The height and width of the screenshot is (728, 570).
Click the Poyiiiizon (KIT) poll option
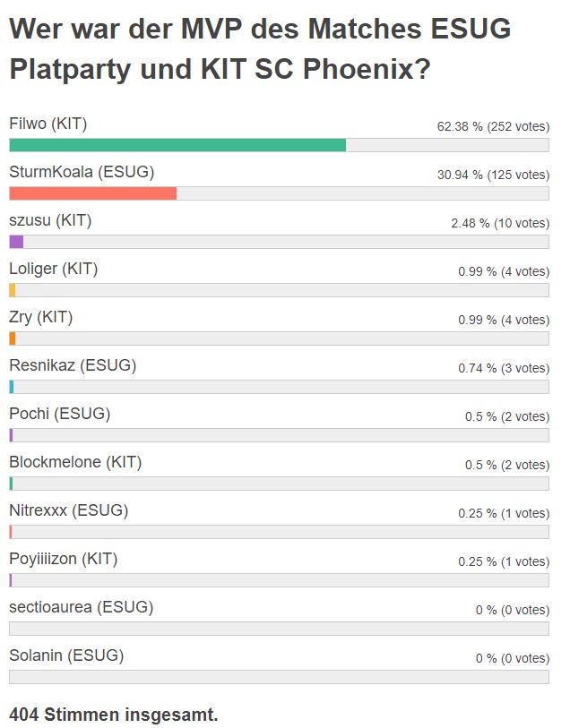63,559
